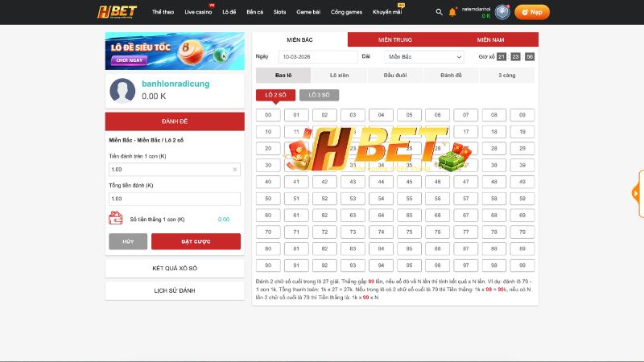The height and width of the screenshot is (362, 644).
Task: Open Live casino menu
Action: click(198, 12)
